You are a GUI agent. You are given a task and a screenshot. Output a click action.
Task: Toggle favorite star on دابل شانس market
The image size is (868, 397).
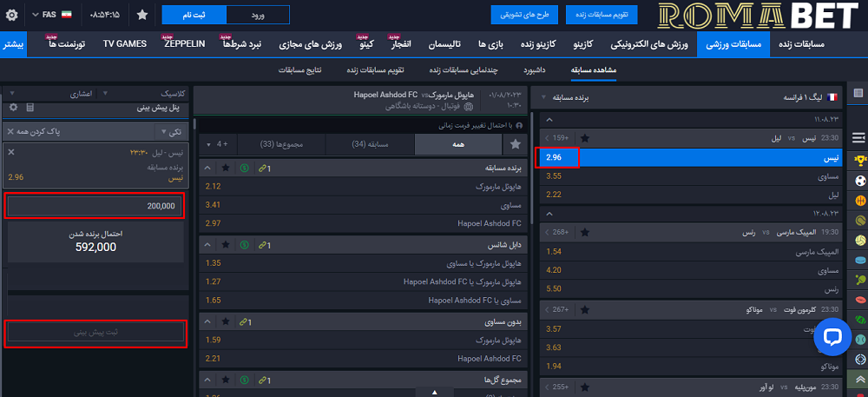tap(226, 244)
